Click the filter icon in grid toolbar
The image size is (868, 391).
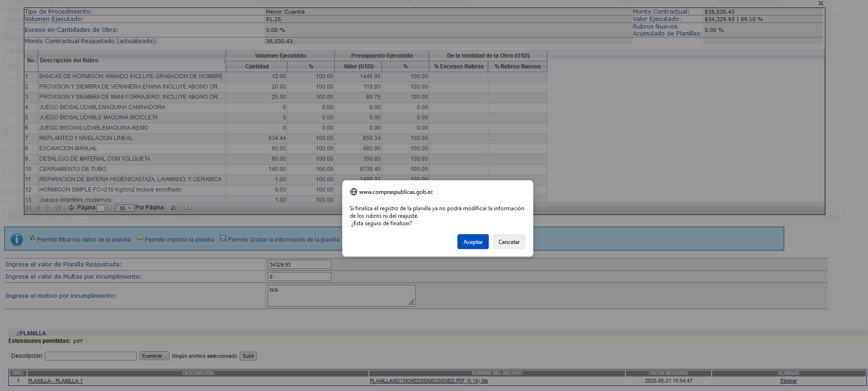(173, 208)
